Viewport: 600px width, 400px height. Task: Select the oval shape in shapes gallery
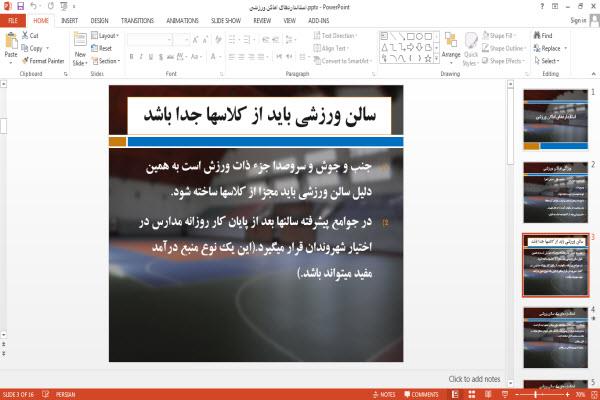[x=419, y=36]
